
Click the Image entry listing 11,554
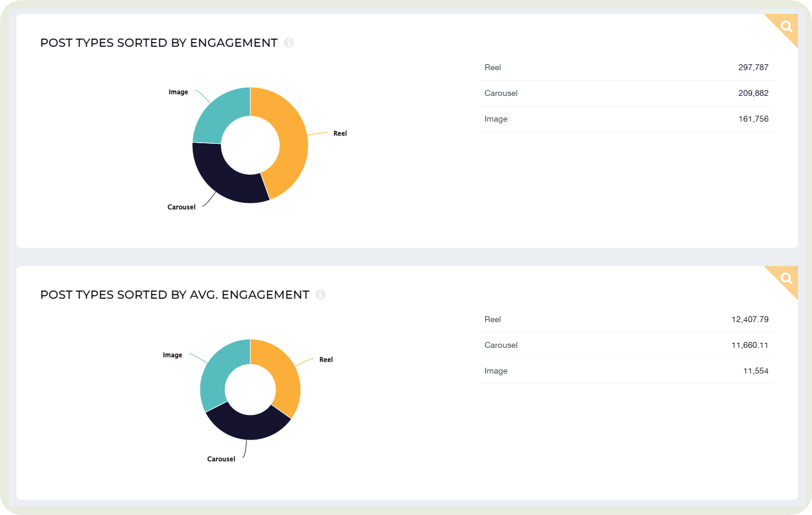pyautogui.click(x=625, y=371)
